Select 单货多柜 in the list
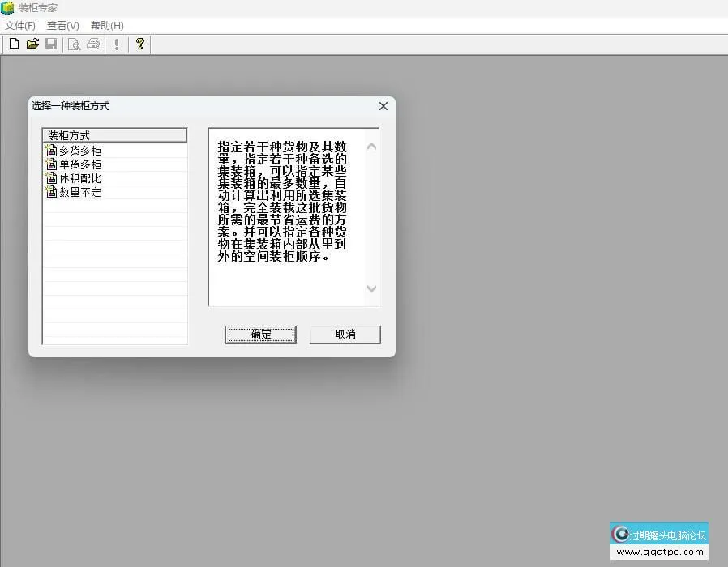Viewport: 728px width, 567px height. point(80,164)
